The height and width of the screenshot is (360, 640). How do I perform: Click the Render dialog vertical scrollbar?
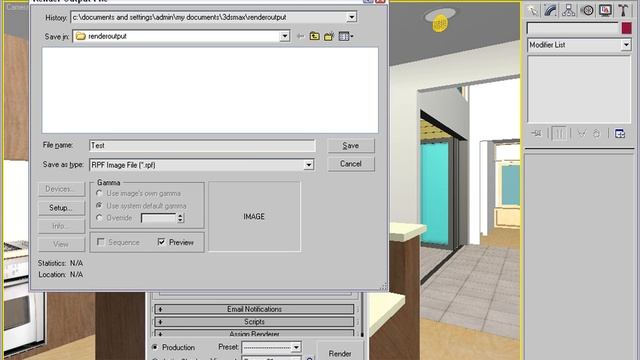point(362,314)
